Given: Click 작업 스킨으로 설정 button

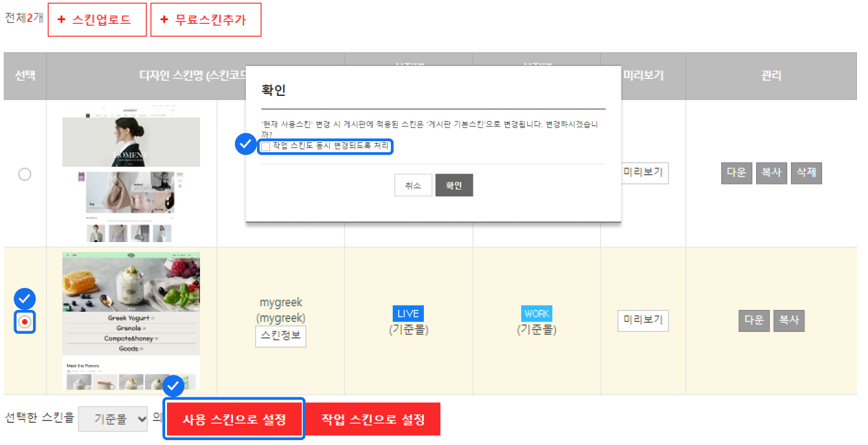Looking at the screenshot, I should pyautogui.click(x=373, y=420).
